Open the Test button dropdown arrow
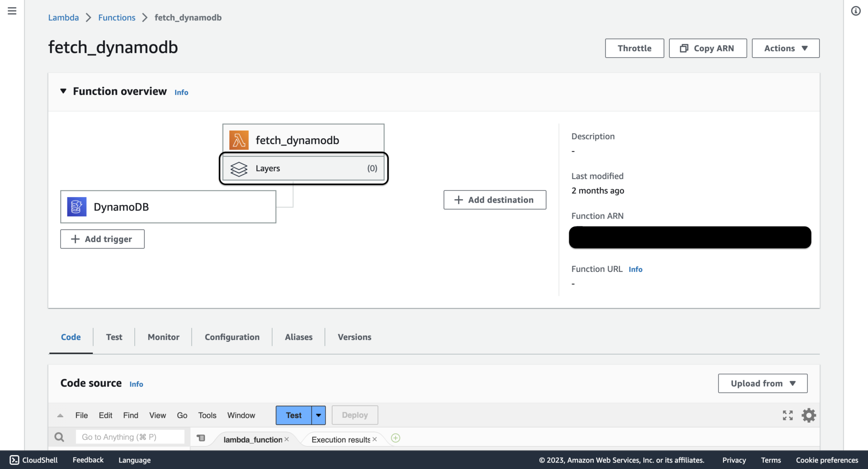The height and width of the screenshot is (469, 868). coord(318,415)
